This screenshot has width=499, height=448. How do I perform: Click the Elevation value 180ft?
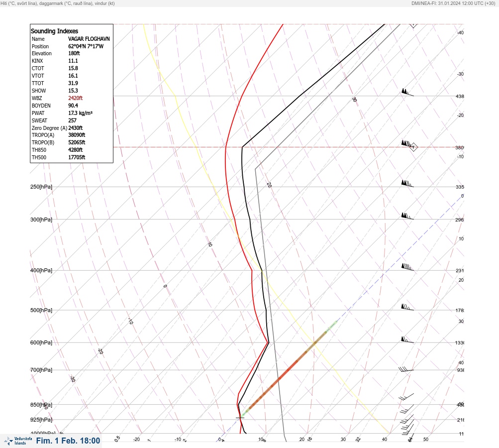click(74, 53)
